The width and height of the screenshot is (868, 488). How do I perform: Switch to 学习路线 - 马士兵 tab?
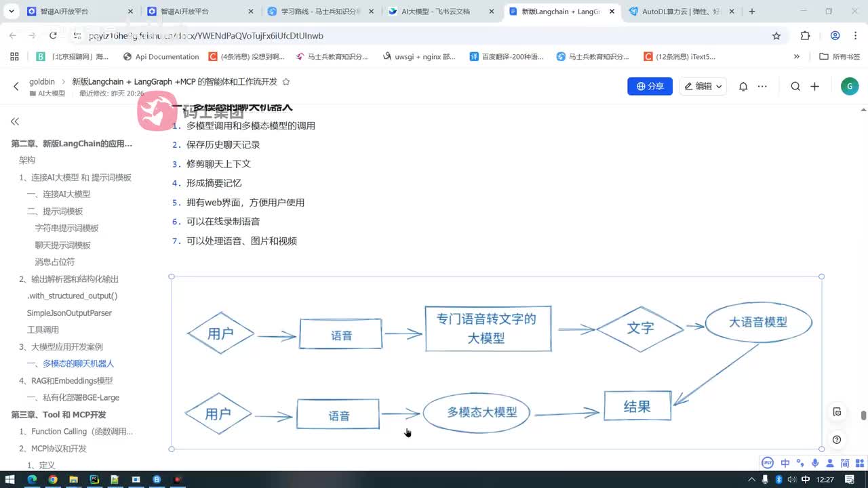tap(321, 12)
